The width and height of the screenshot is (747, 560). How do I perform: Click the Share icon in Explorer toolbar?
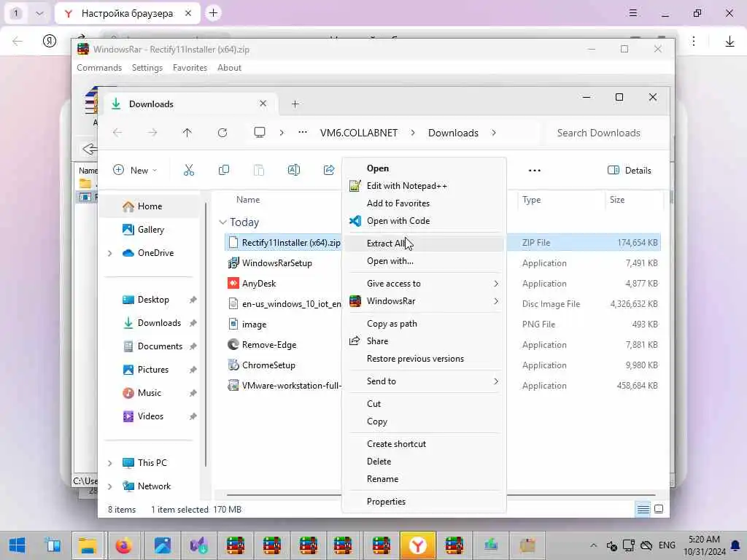pos(329,170)
